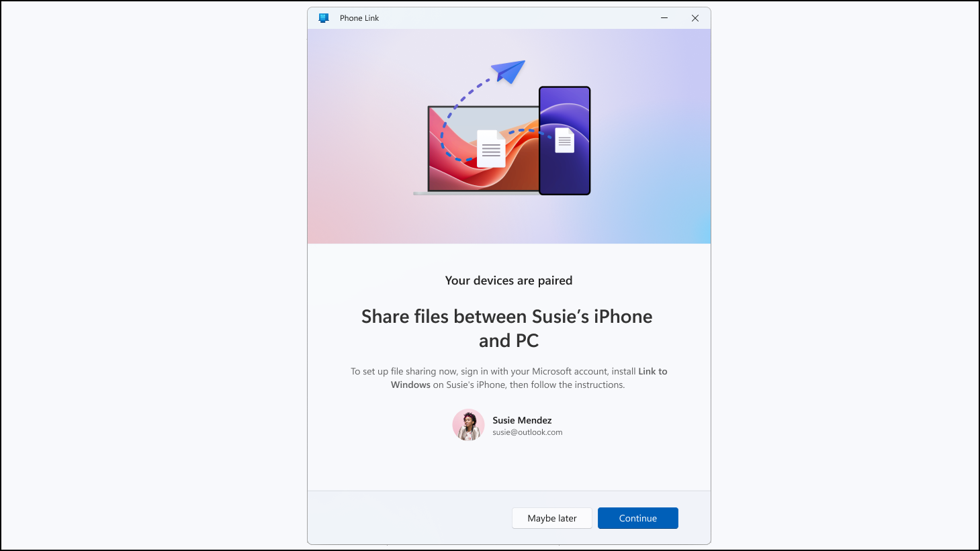Click the Continue button

click(x=637, y=518)
